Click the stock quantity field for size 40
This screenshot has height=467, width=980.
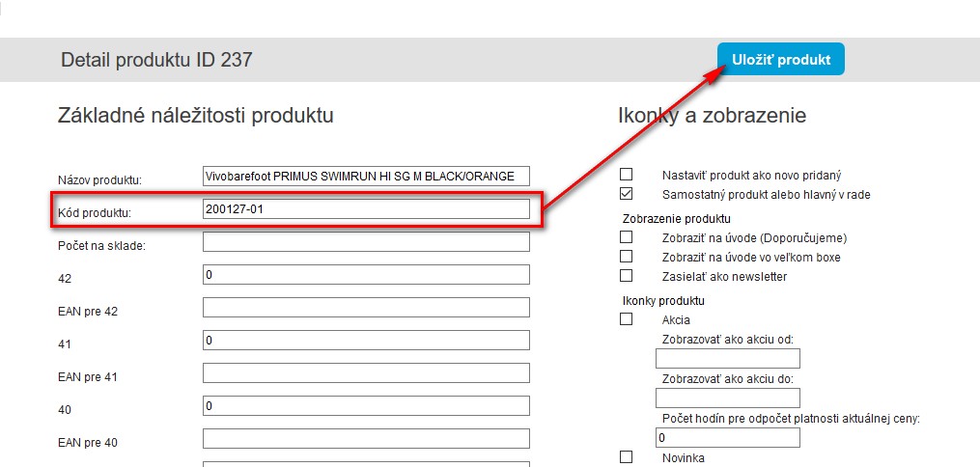click(x=366, y=406)
